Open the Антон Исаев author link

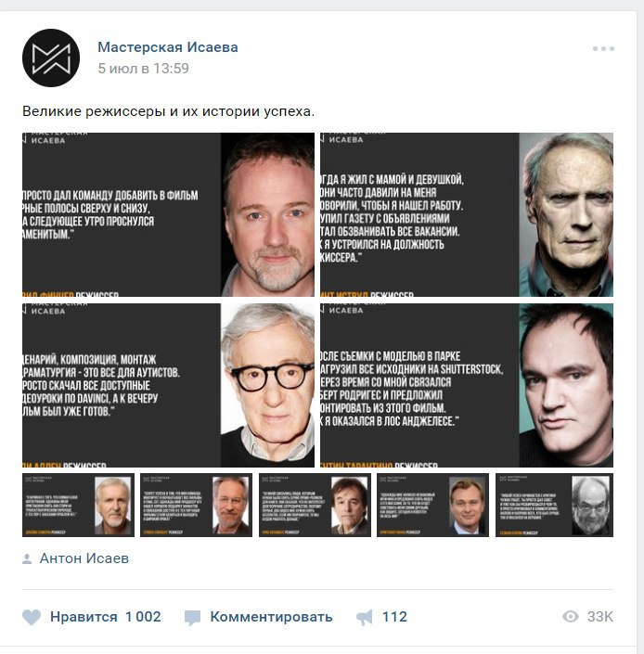click(x=84, y=558)
